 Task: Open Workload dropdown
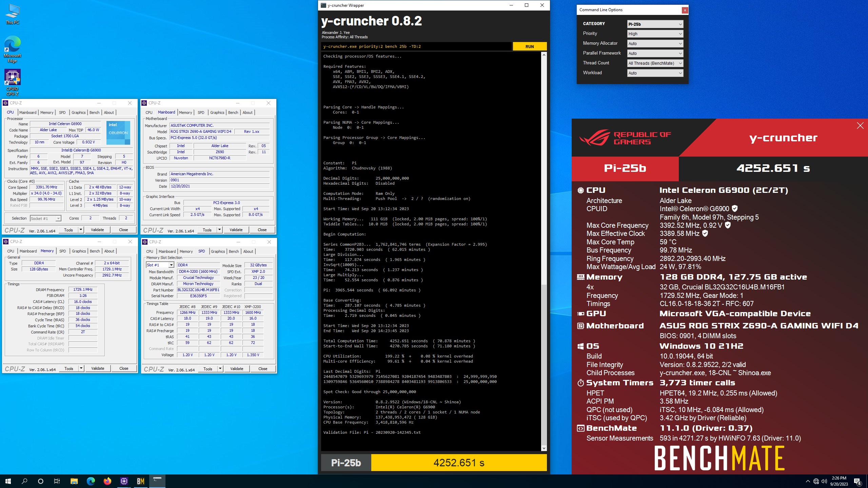point(655,73)
